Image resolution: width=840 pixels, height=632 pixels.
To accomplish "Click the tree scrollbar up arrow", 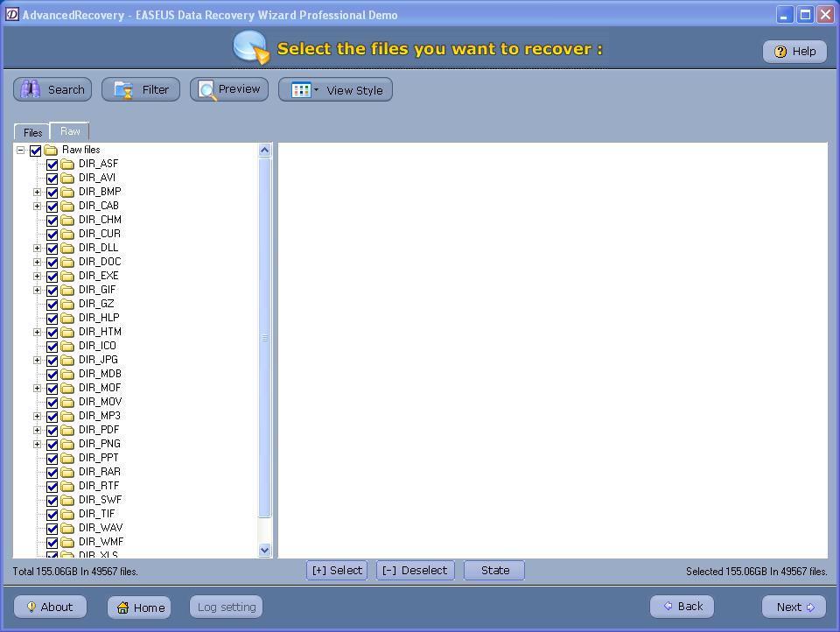I will (264, 150).
